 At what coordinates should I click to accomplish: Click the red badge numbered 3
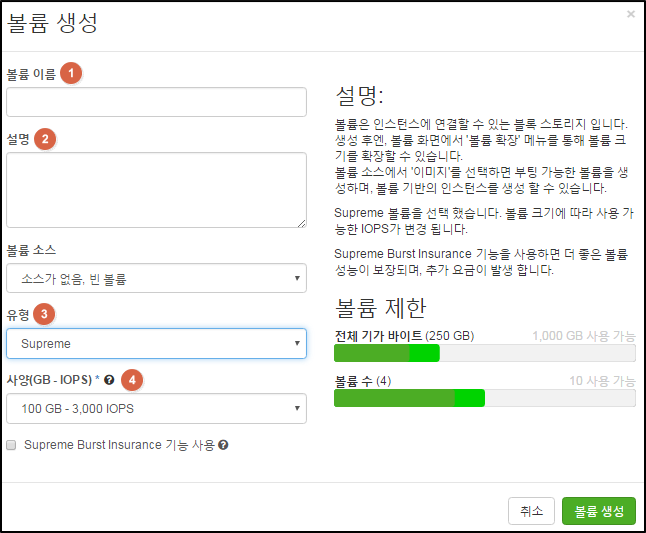click(x=44, y=314)
